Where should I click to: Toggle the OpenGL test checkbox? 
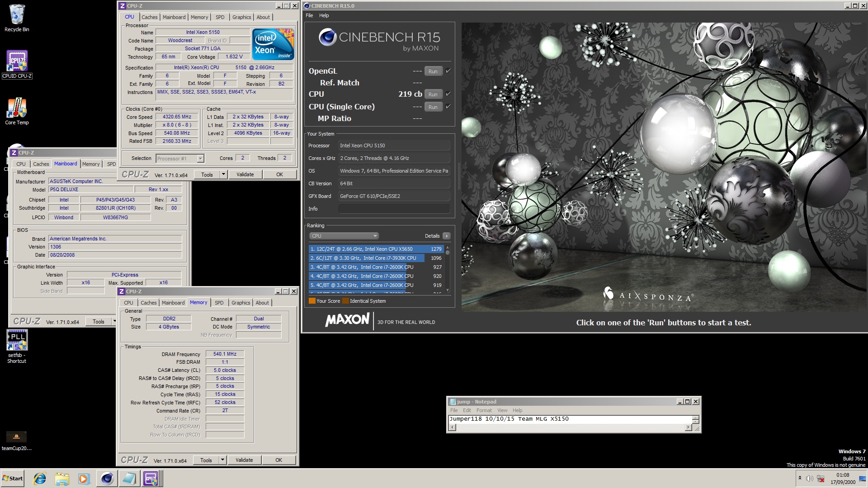[x=448, y=71]
